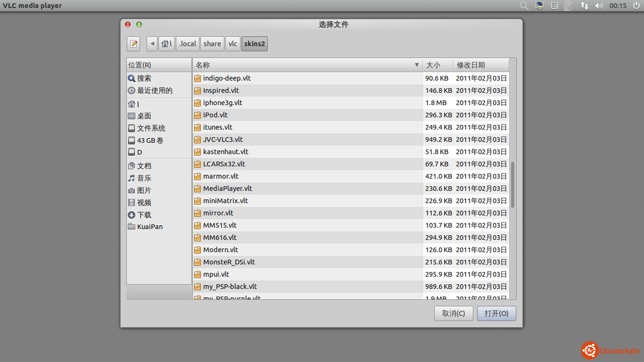644x362 pixels.
Task: Sort by name column header arrow
Action: coord(417,65)
